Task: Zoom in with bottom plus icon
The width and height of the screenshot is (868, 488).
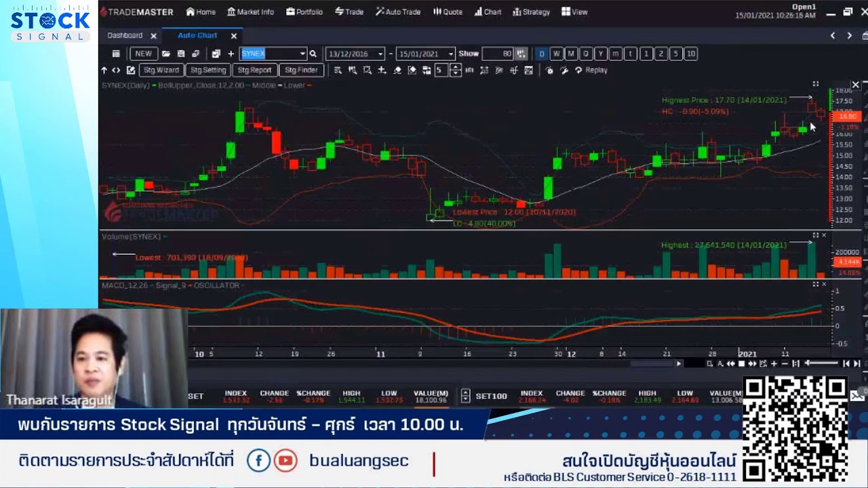Action: coord(774,364)
